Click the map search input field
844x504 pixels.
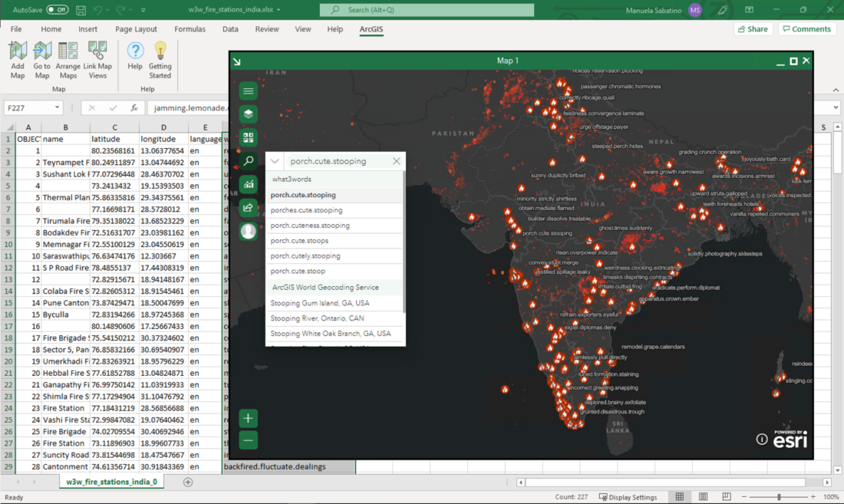(x=336, y=161)
